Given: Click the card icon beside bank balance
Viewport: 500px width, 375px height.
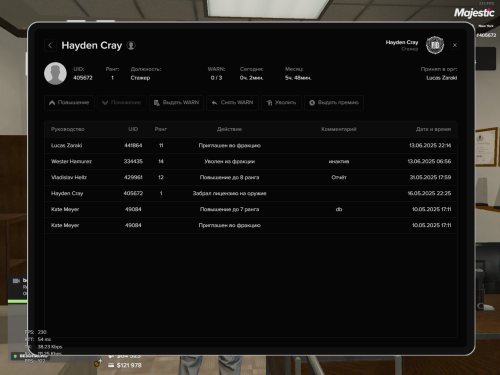Looking at the screenshot, I should click(111, 365).
